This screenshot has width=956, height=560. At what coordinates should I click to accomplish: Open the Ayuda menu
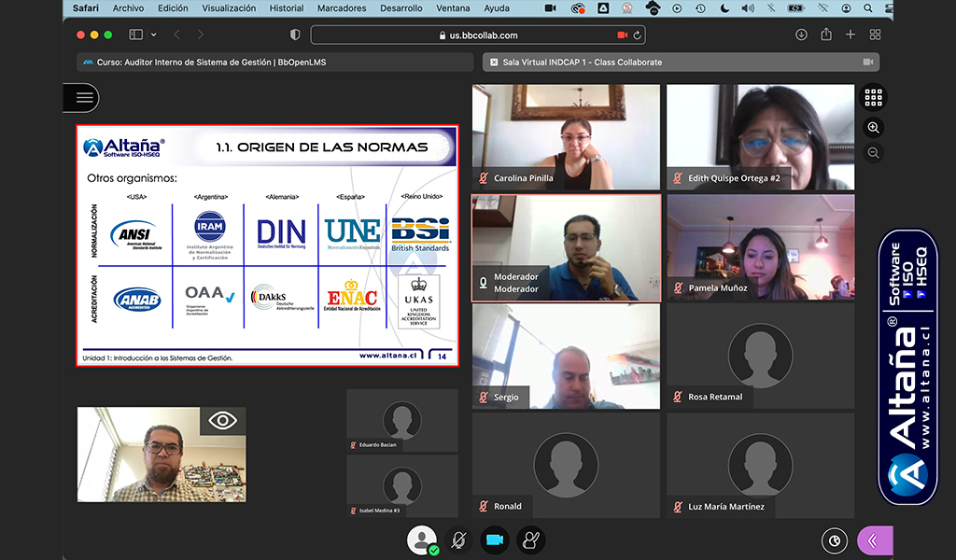[x=497, y=7]
